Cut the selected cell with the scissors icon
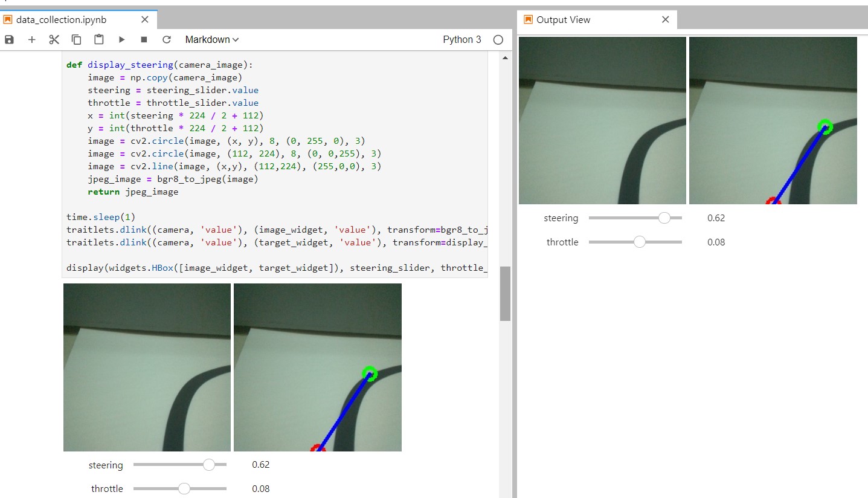868x498 pixels. (x=54, y=39)
